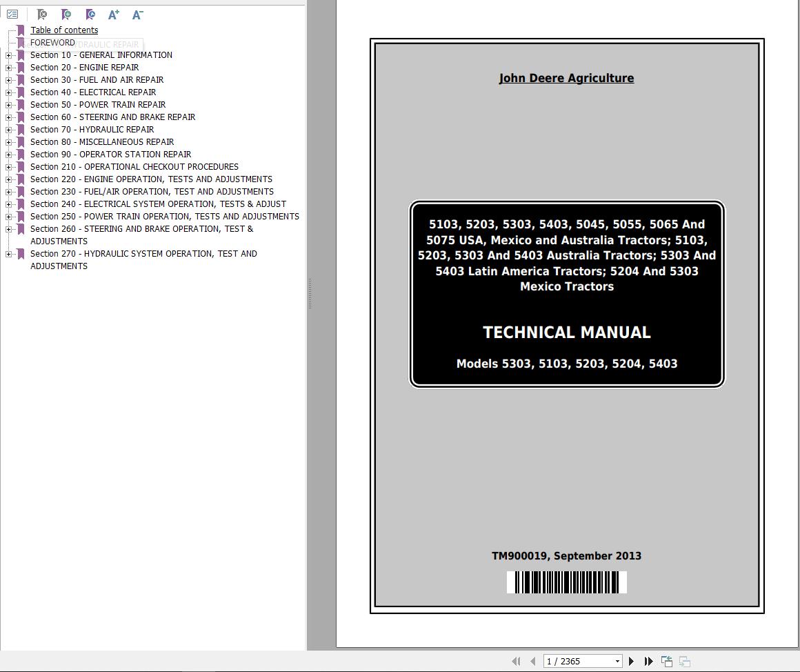800x672 pixels.
Task: Go to the first page
Action: click(517, 661)
